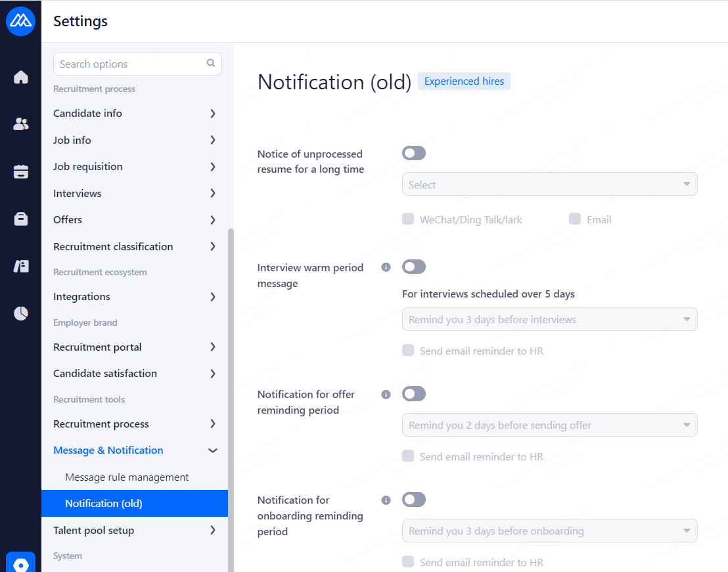Click the Mokahr logo at top left
Viewport: 728px width, 572px height.
(x=20, y=21)
